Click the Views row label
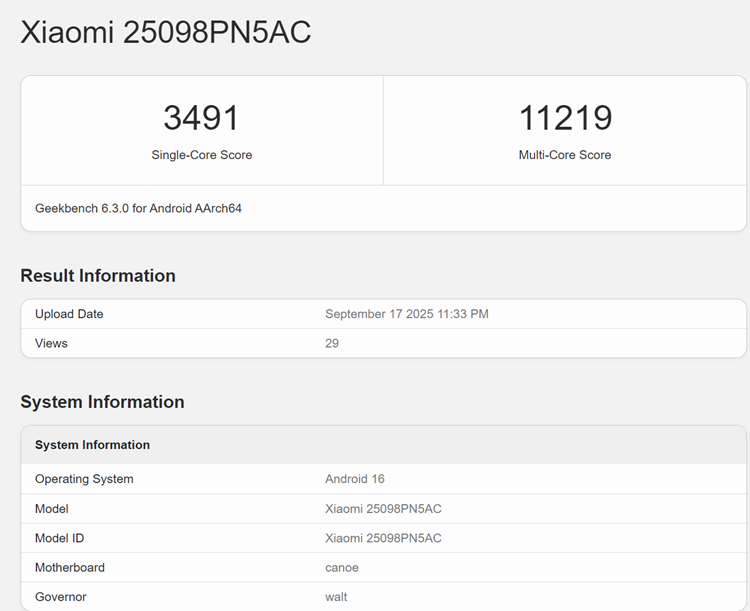The width and height of the screenshot is (750, 611). (51, 343)
